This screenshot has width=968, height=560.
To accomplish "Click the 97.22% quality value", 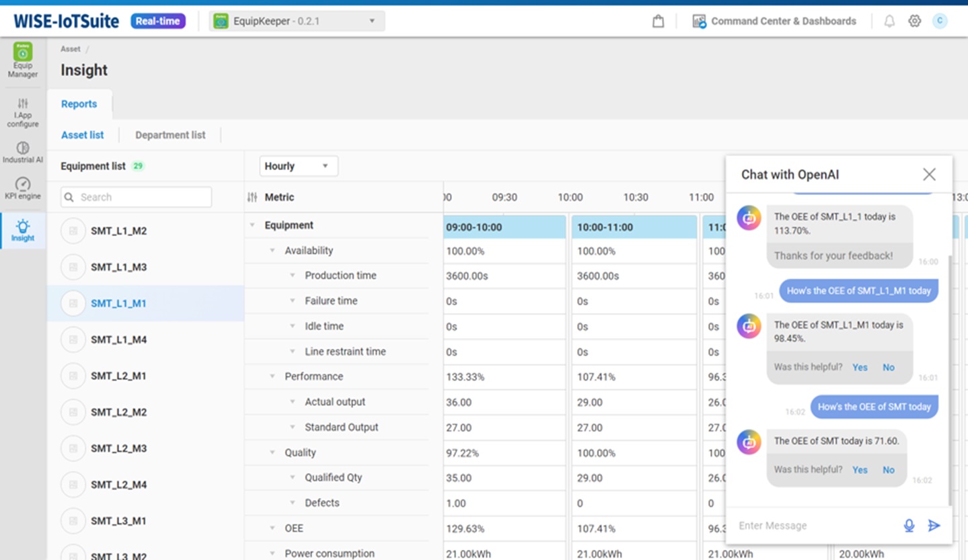I will pos(462,453).
